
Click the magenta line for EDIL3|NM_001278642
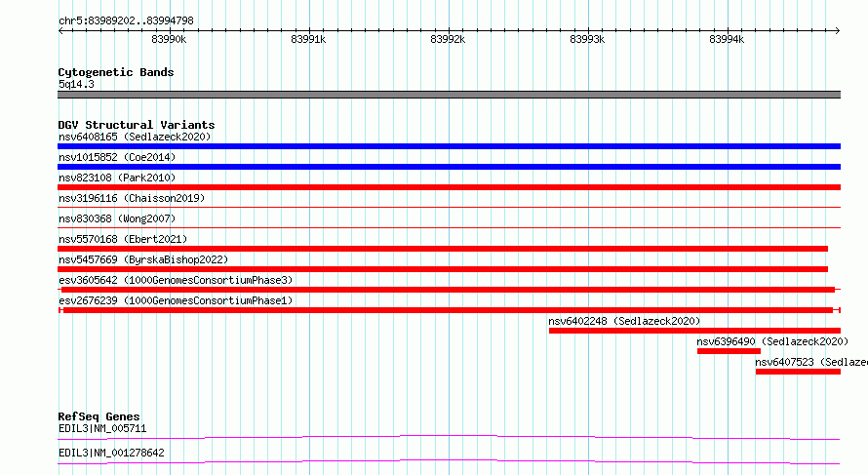(x=449, y=461)
